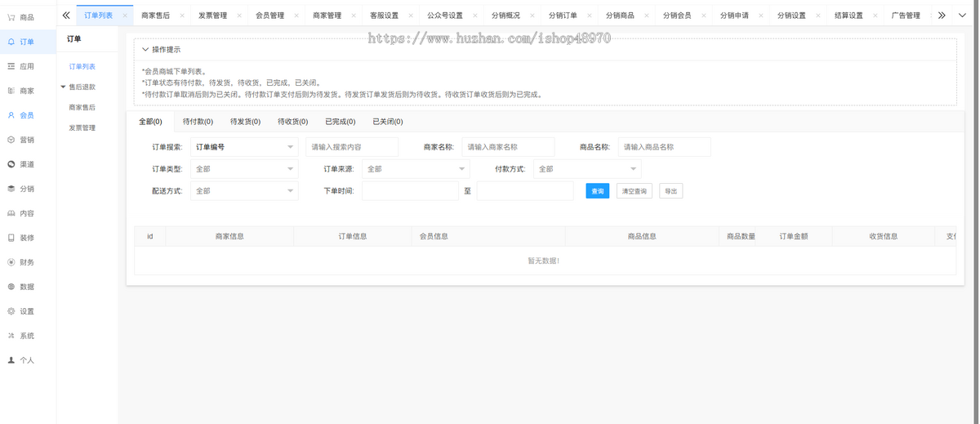Screen dimensions: 980x424
Task: Focus the 商品名称 input field
Action: [664, 147]
